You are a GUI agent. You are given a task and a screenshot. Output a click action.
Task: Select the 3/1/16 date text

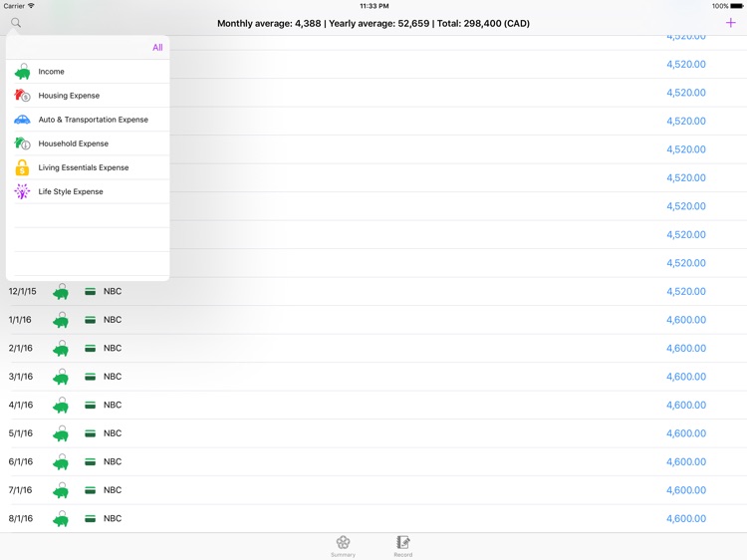pyautogui.click(x=21, y=377)
